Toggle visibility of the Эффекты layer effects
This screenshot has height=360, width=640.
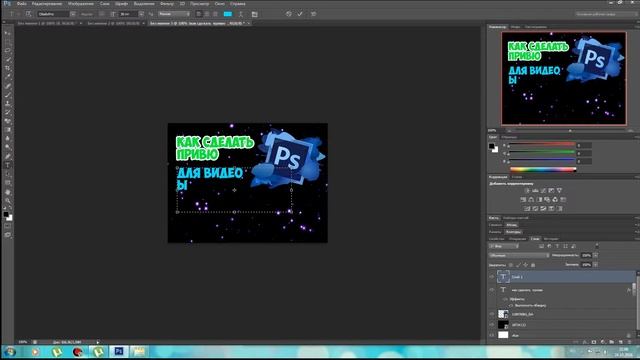[x=505, y=299]
